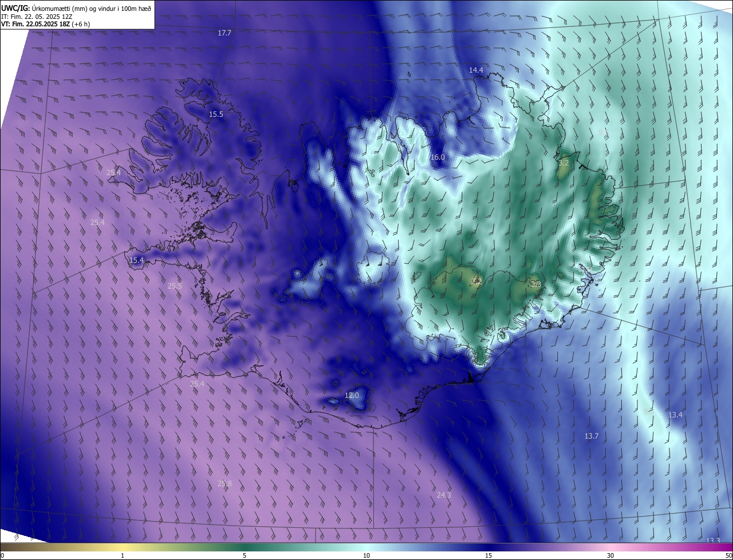Click the 15.4 value label
Image resolution: width=733 pixels, height=560 pixels.
(136, 261)
